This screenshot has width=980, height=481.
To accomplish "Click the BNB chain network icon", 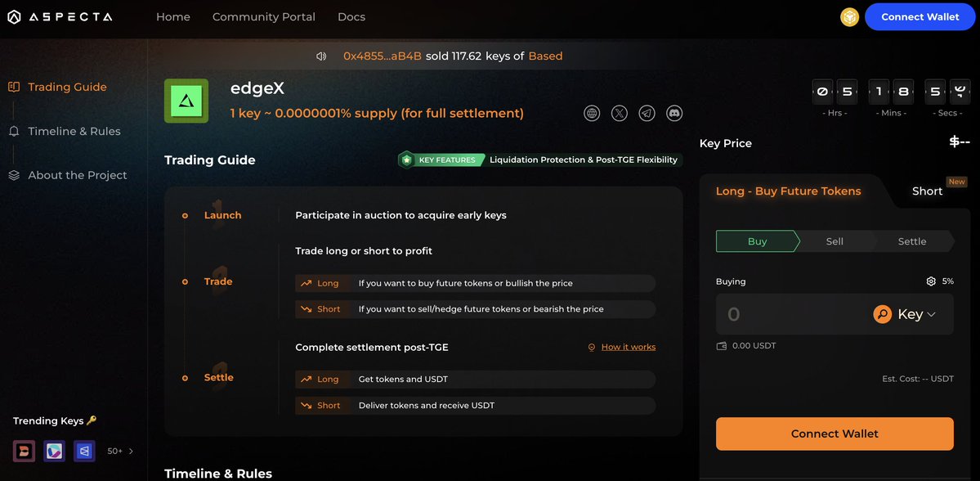I will point(849,17).
